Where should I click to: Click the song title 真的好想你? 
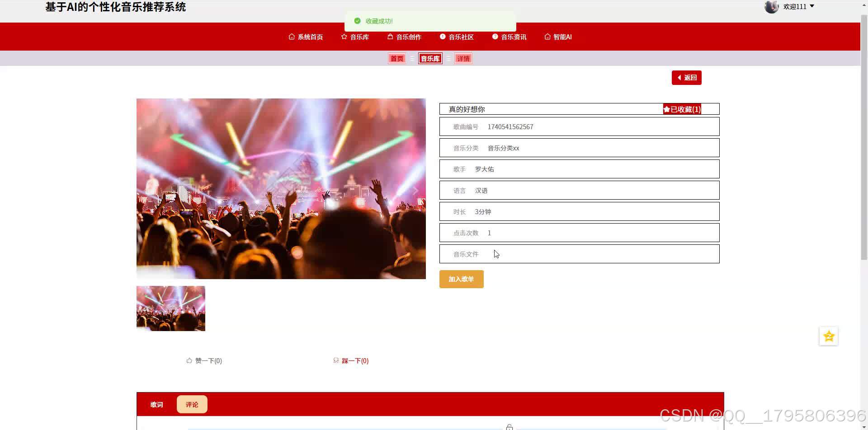click(x=467, y=109)
